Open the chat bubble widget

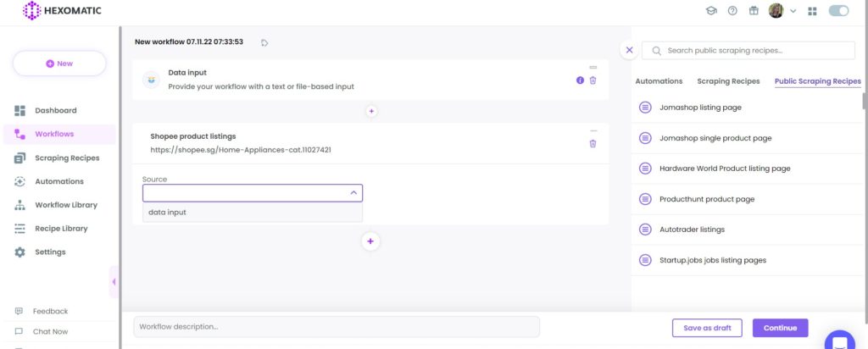[839, 341]
